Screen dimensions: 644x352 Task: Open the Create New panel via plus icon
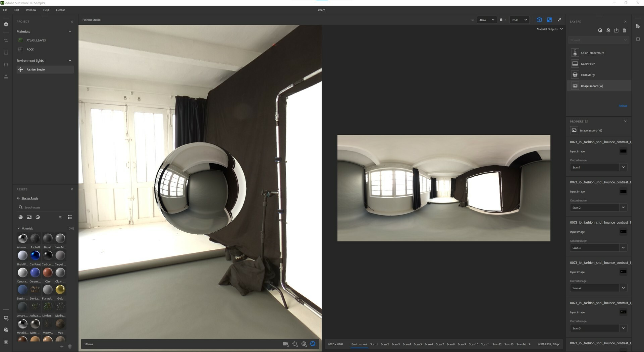(6, 24)
